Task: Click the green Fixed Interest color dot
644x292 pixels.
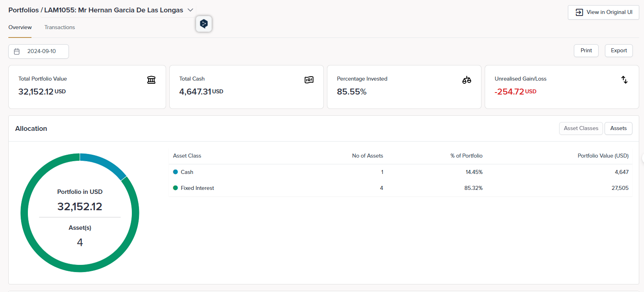Action: click(x=175, y=188)
